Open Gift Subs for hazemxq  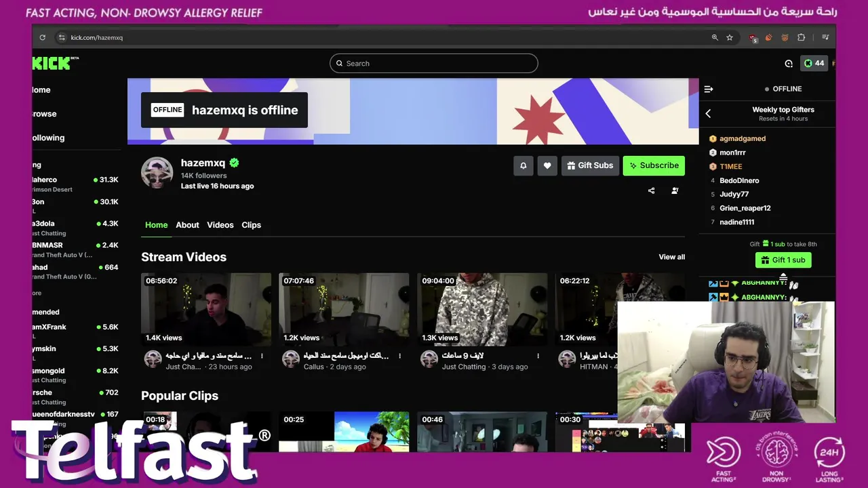[x=590, y=165]
